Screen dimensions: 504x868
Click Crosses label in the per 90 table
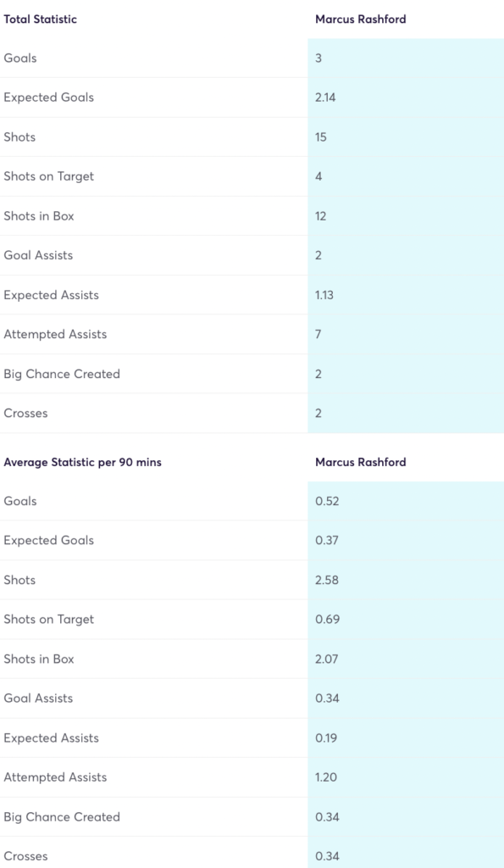coord(25,856)
